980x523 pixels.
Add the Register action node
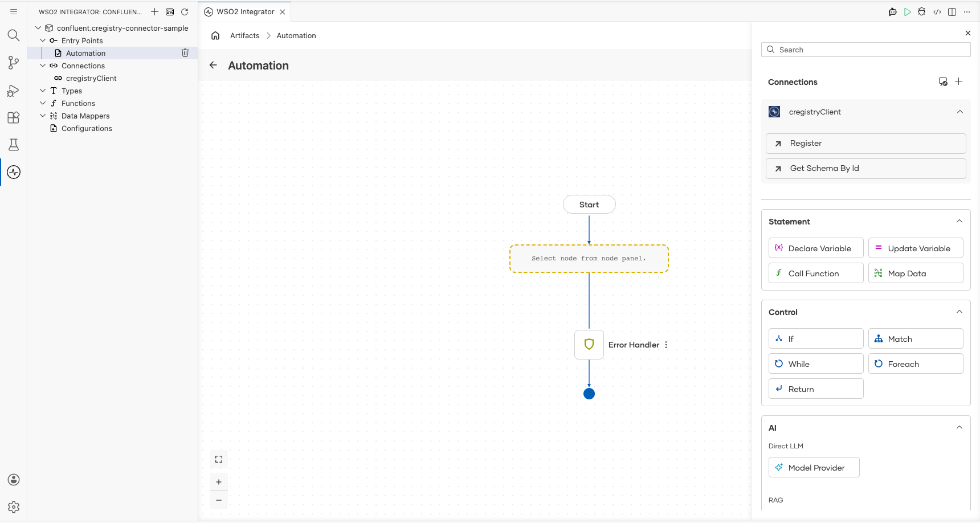865,143
